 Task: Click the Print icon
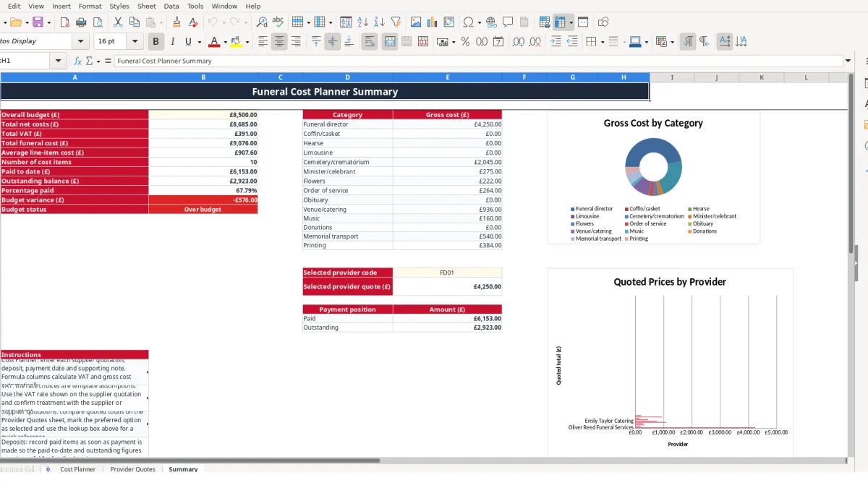(81, 22)
